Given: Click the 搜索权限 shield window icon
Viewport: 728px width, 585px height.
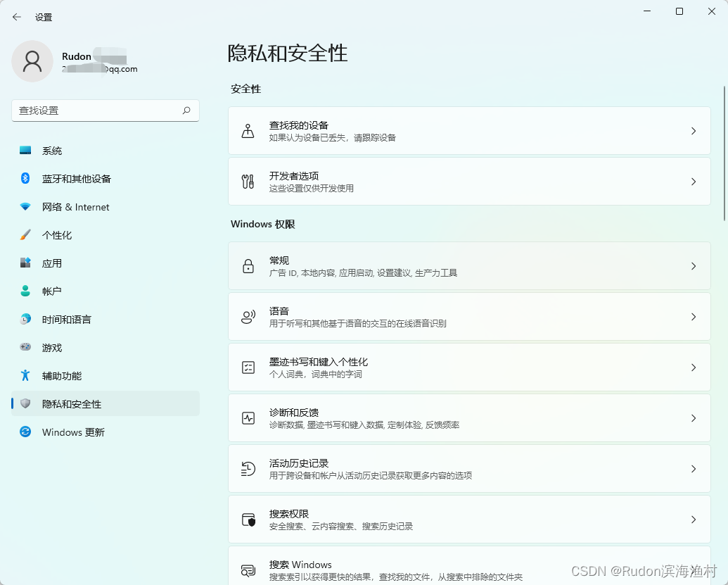Looking at the screenshot, I should [248, 520].
